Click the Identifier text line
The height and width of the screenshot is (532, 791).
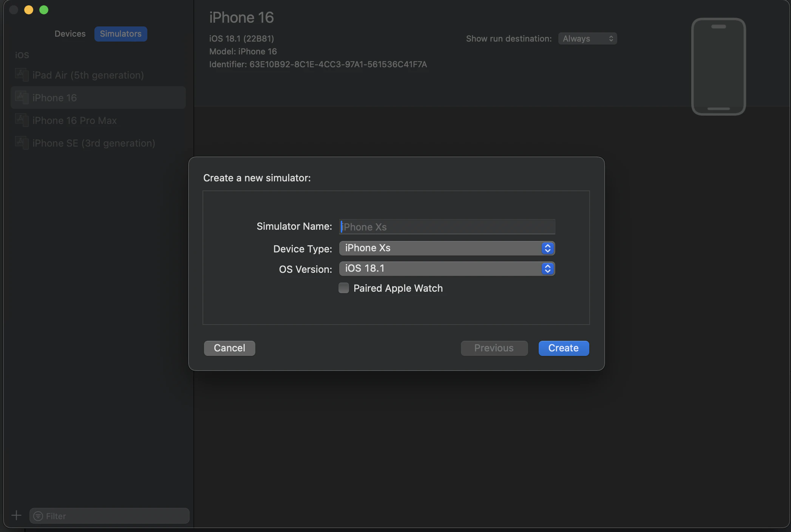(x=318, y=64)
